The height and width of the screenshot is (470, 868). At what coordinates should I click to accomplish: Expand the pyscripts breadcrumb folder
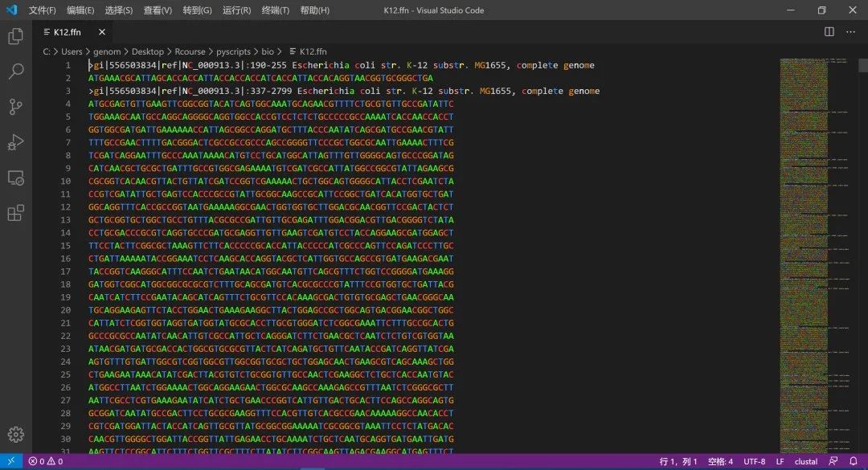pos(233,51)
